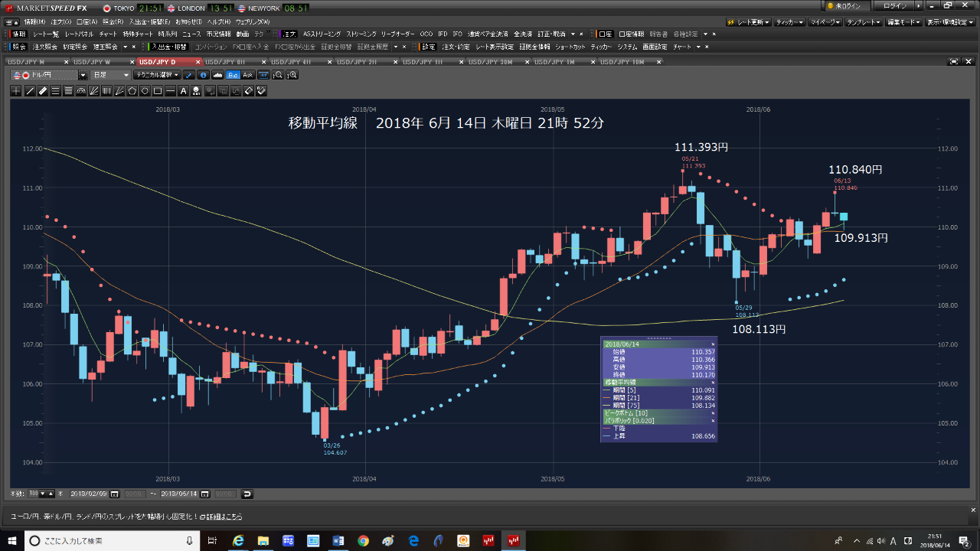Select the trend line drawing tool
This screenshot has width=980, height=551.
[30, 91]
